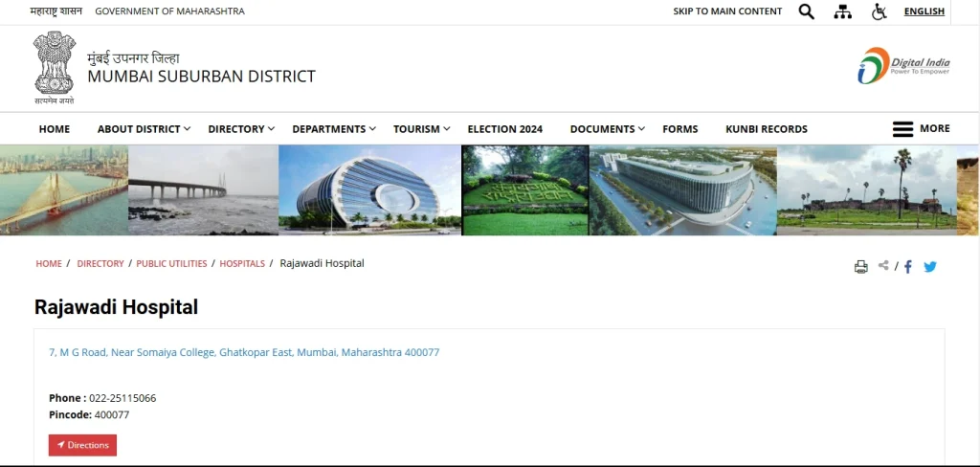Expand the About District dropdown
The image size is (980, 467).
[144, 129]
